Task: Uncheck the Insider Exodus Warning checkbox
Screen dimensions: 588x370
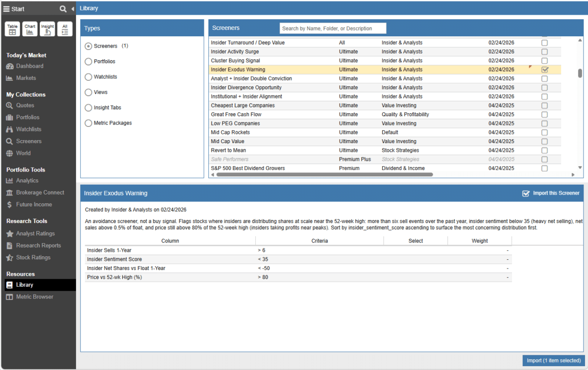Action: coord(545,70)
